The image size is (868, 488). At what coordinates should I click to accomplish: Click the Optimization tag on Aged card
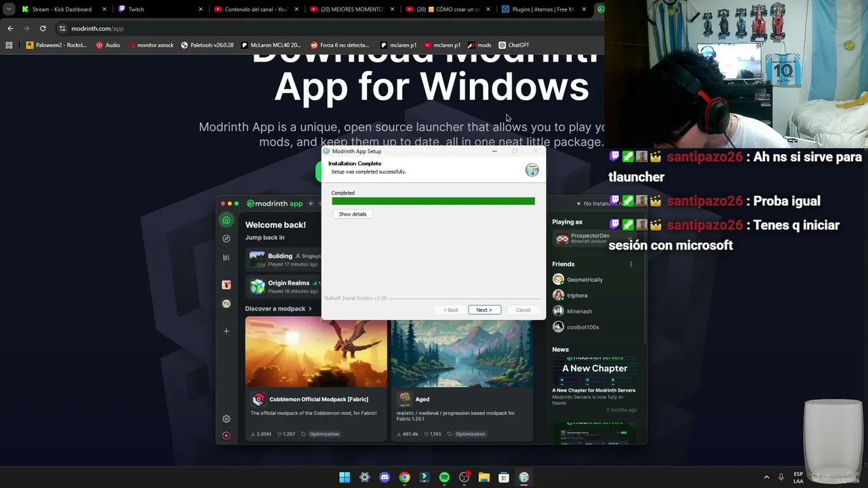point(470,434)
